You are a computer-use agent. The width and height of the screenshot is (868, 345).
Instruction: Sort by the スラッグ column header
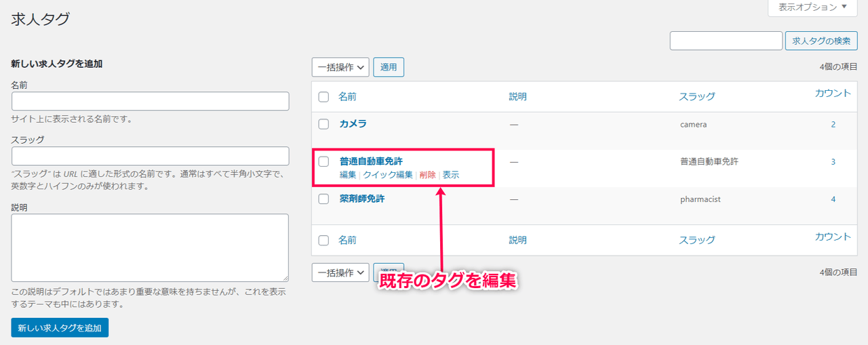pos(697,97)
